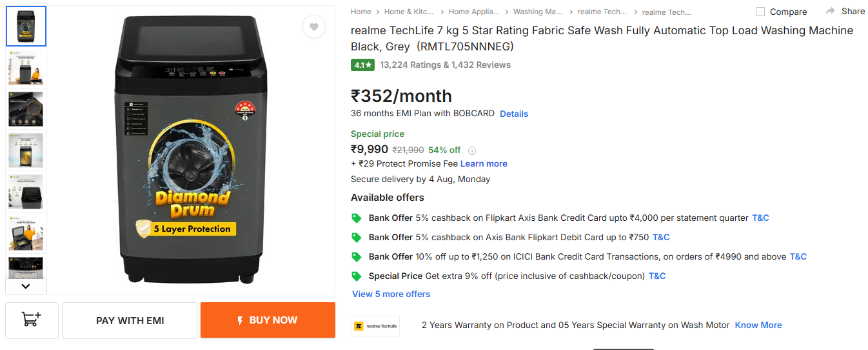
Task: Click Know More about warranty
Action: click(758, 325)
